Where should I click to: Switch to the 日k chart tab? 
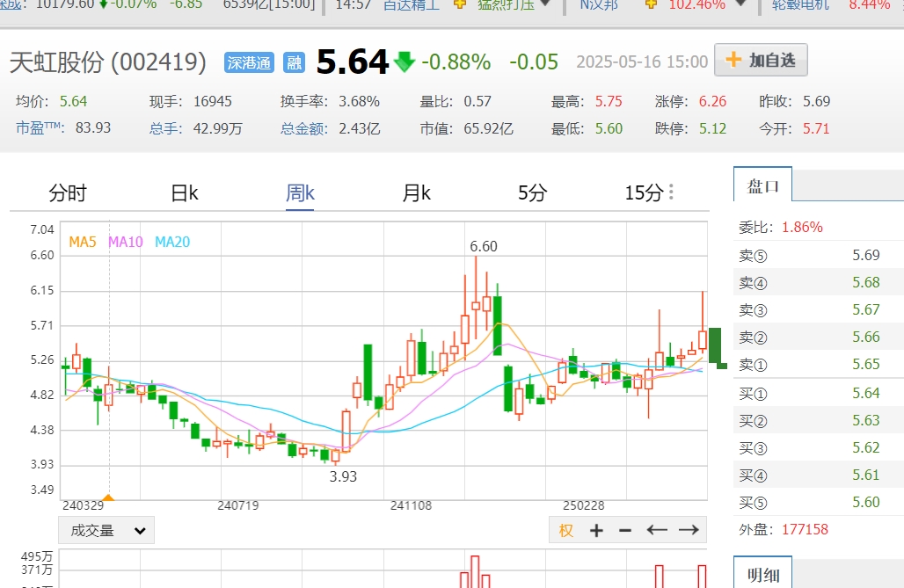pyautogui.click(x=185, y=192)
